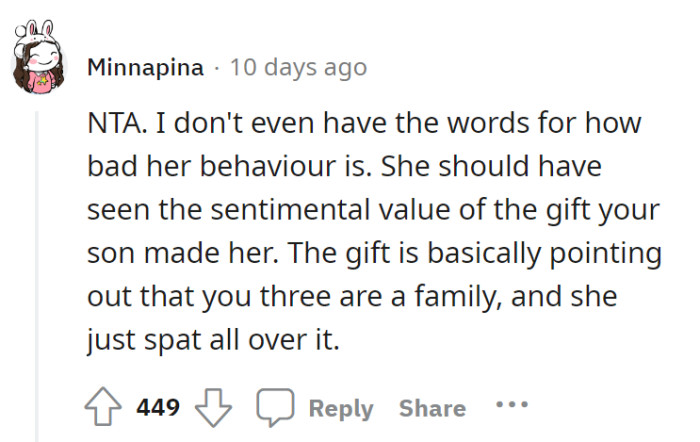The height and width of the screenshot is (442, 700).
Task: Click the last line "just spat all over it."
Action: pyautogui.click(x=213, y=340)
